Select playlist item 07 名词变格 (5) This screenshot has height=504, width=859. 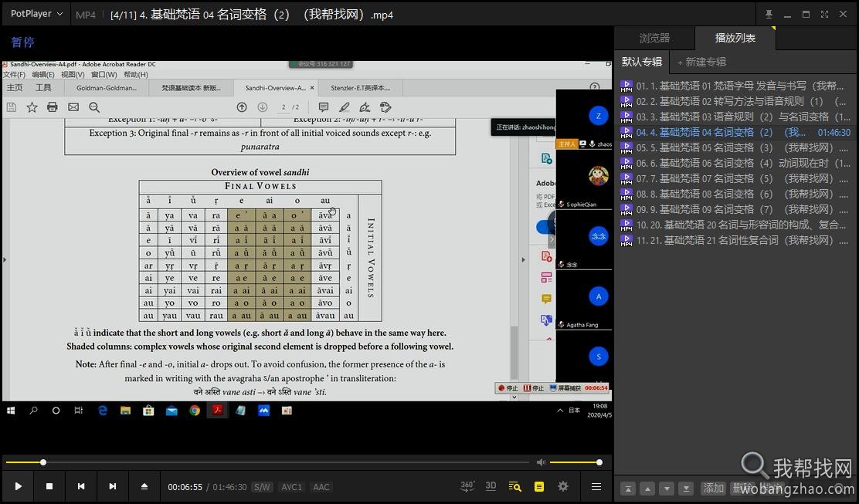point(735,178)
